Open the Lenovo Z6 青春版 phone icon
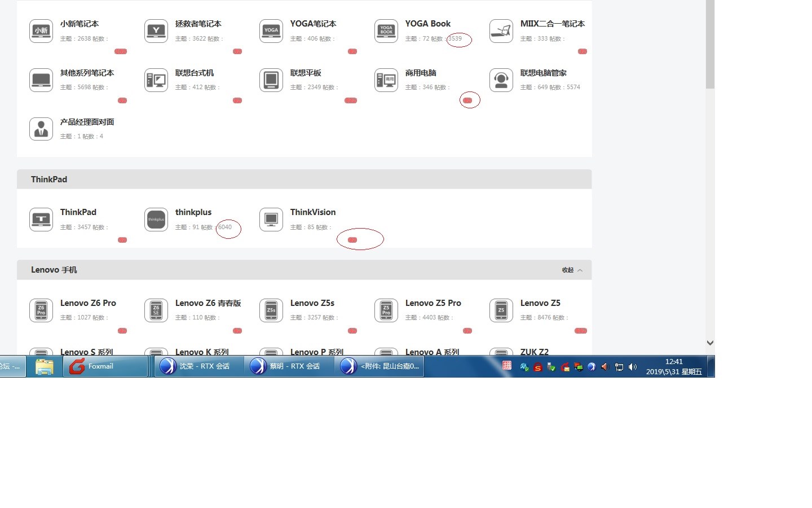 [x=156, y=310]
